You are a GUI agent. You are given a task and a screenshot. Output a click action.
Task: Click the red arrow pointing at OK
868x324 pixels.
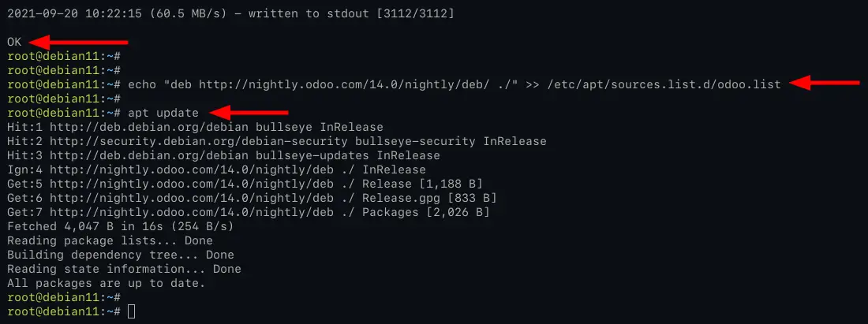(x=79, y=42)
